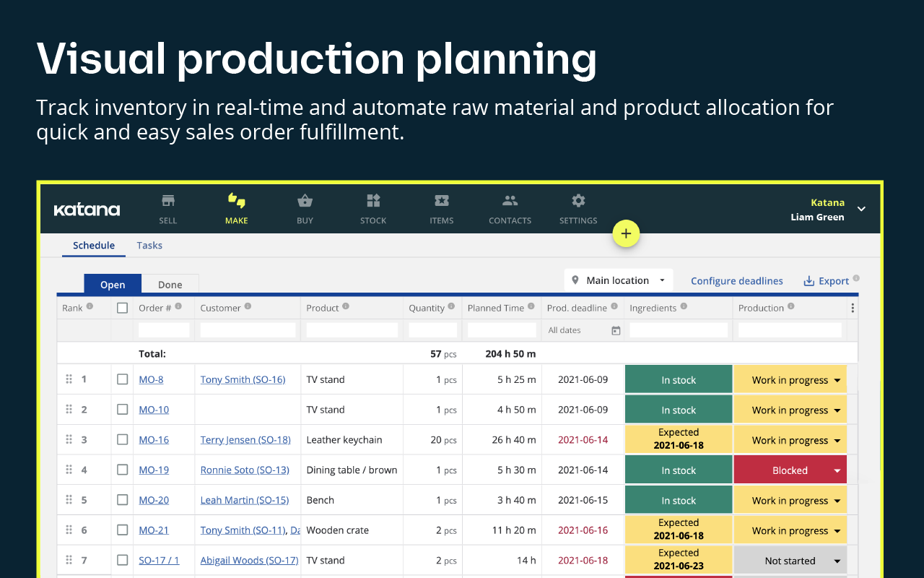Click the Export button
This screenshot has width=924, height=578.
pos(827,281)
